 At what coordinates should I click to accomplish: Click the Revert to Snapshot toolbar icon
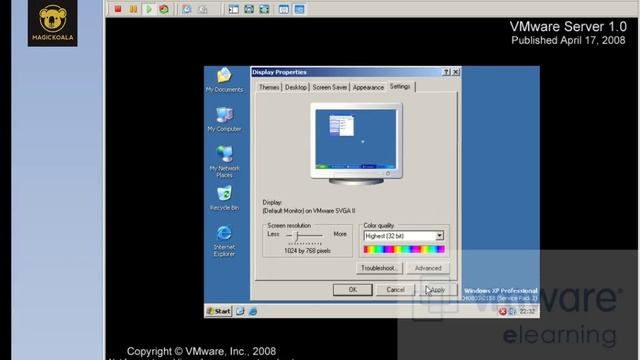point(202,9)
